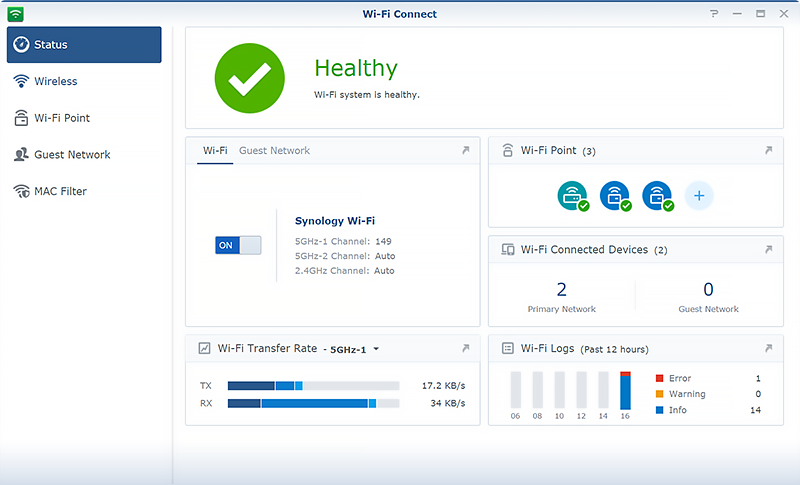Click the Wi-Fi Logs list icon
Viewport: 800px width, 485px height.
(508, 348)
